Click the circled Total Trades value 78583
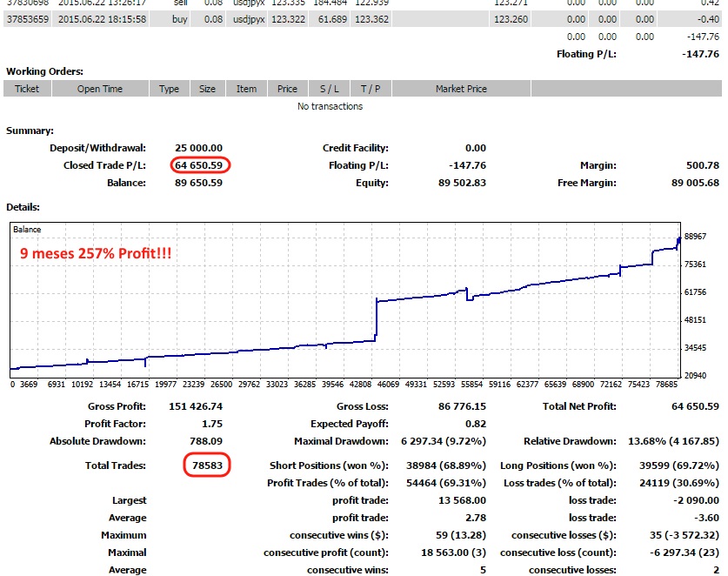The image size is (728, 576). pos(207,465)
